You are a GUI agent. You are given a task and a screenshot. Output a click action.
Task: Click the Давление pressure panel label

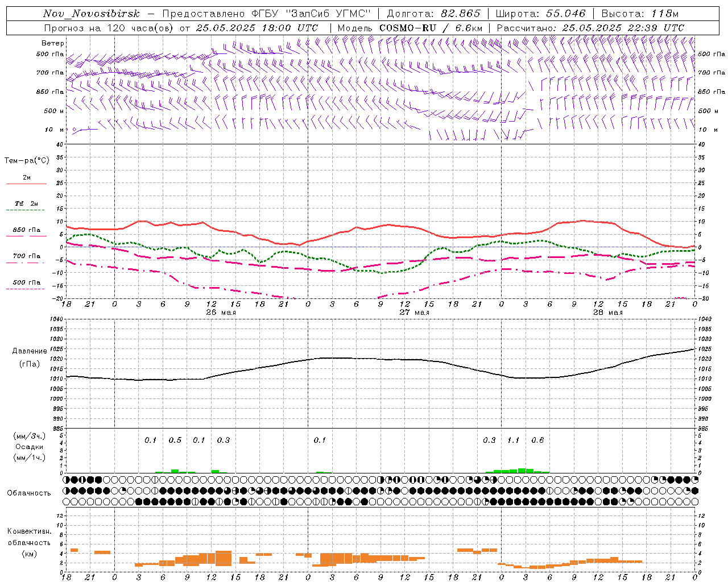coord(30,351)
